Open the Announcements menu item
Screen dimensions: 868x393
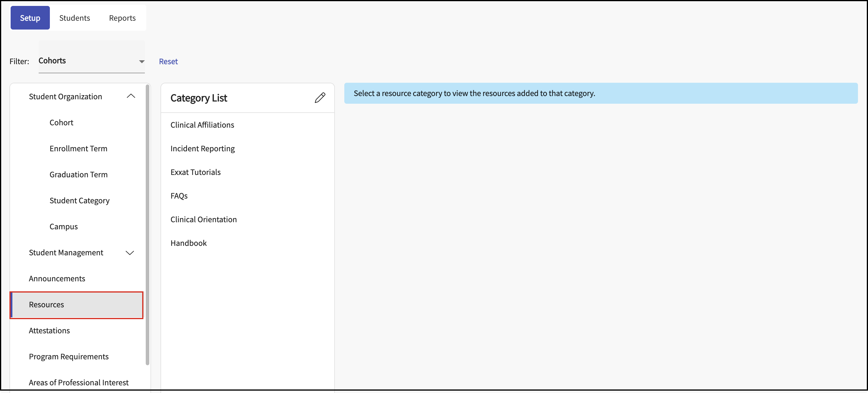[x=57, y=278]
